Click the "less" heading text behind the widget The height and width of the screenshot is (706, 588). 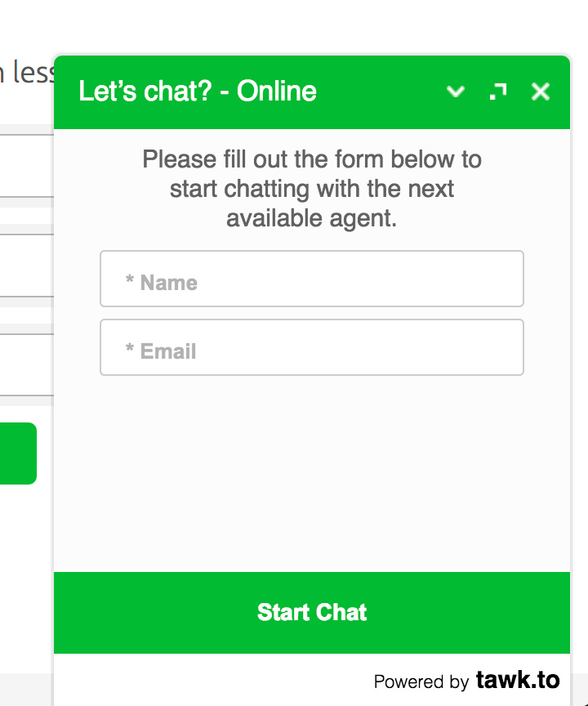tap(33, 72)
